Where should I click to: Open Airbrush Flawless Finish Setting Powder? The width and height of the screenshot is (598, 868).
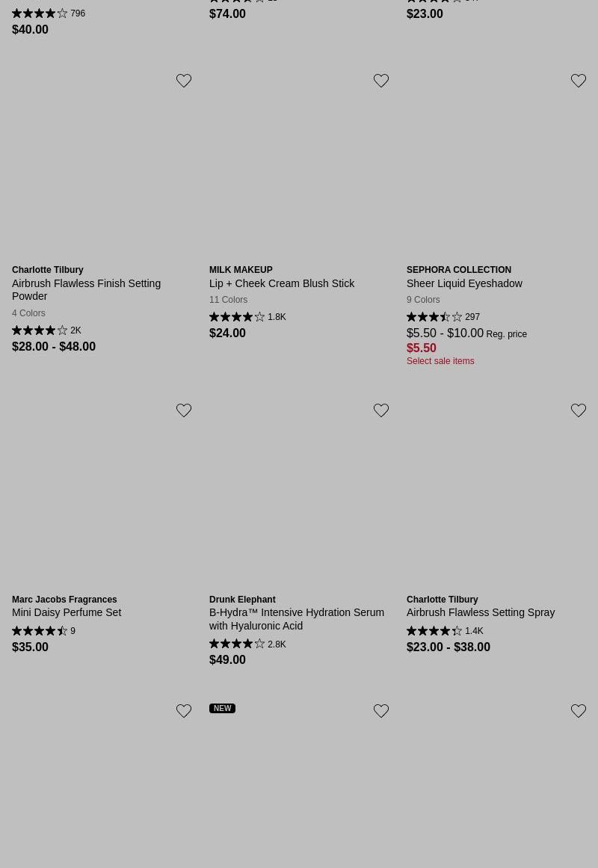(86, 289)
